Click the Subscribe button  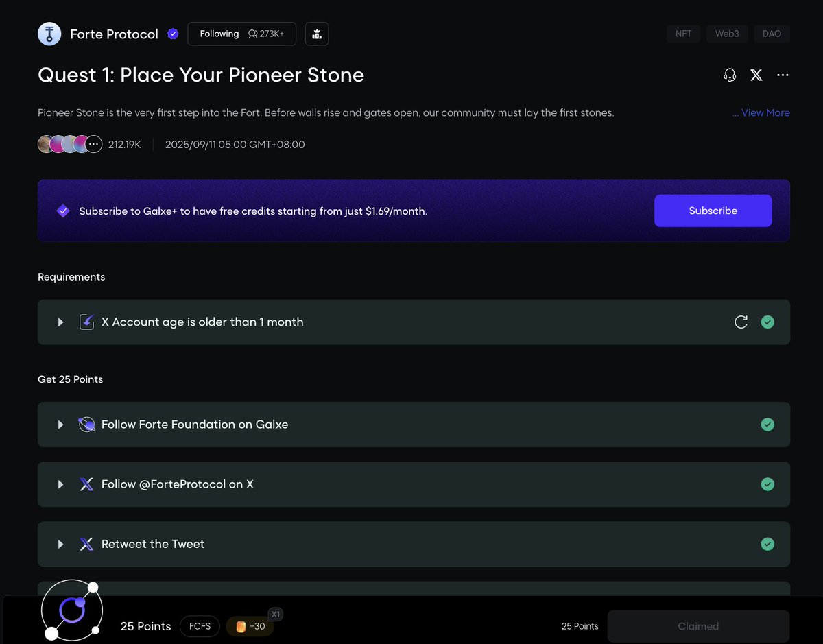pos(713,211)
